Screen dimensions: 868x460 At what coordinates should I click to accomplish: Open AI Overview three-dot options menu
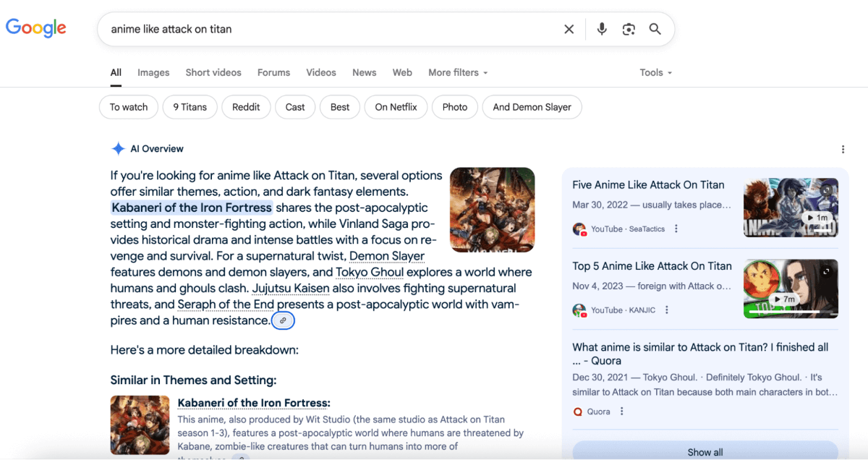[x=843, y=150]
